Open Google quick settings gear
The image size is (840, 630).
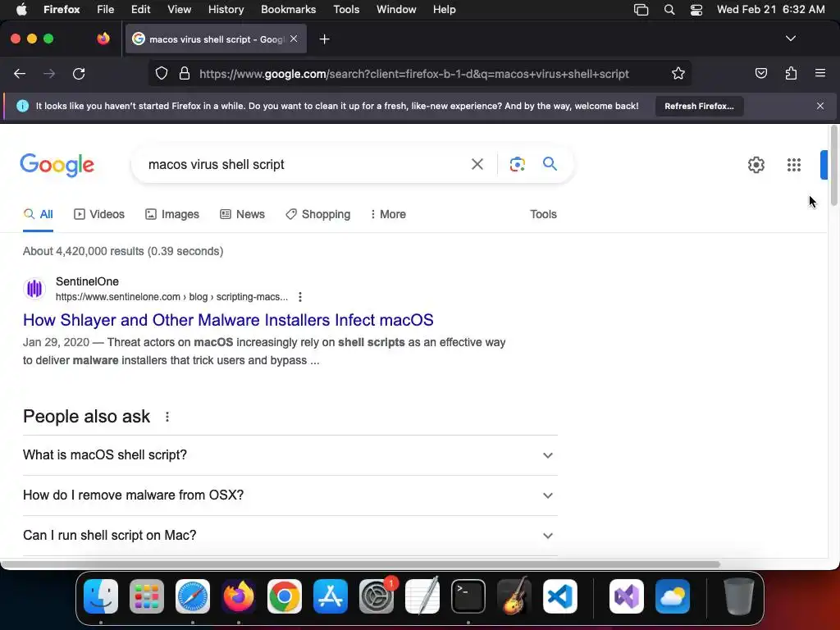pyautogui.click(x=756, y=165)
